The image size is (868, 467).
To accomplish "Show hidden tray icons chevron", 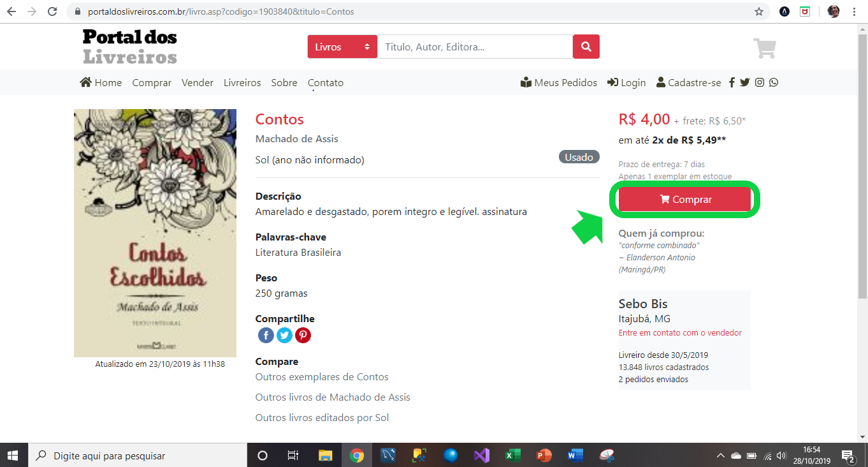I will 721,456.
